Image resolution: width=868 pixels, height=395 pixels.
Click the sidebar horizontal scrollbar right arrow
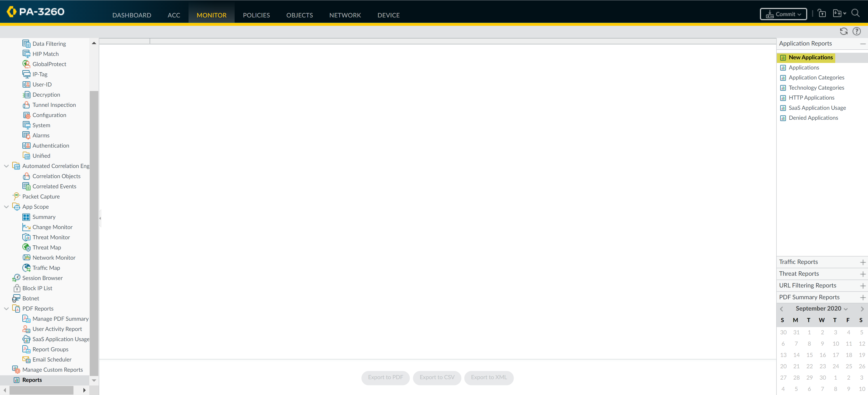tap(84, 390)
